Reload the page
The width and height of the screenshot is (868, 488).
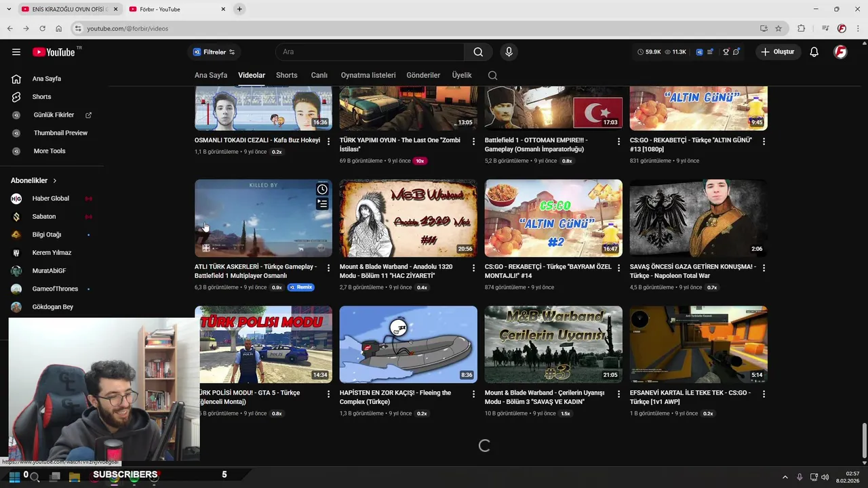tap(42, 28)
